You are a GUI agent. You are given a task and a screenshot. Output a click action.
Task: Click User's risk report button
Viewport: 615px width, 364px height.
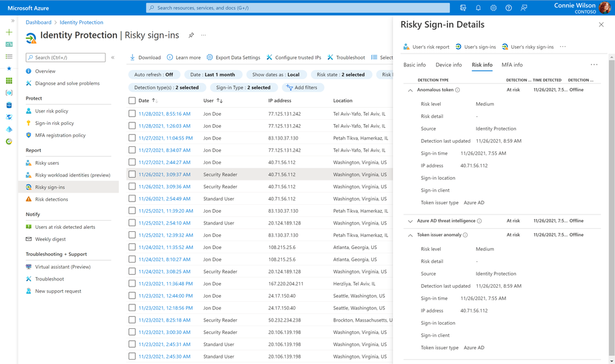[x=427, y=47]
